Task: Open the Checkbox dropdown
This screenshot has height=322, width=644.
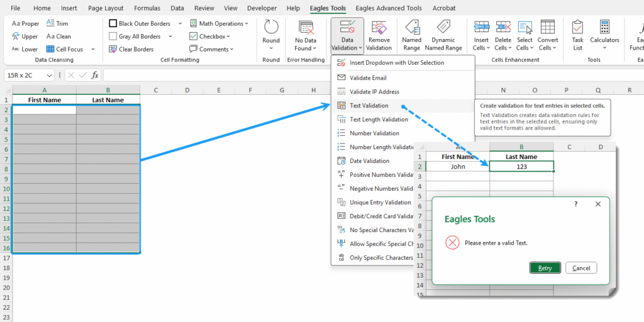Action: [209, 36]
